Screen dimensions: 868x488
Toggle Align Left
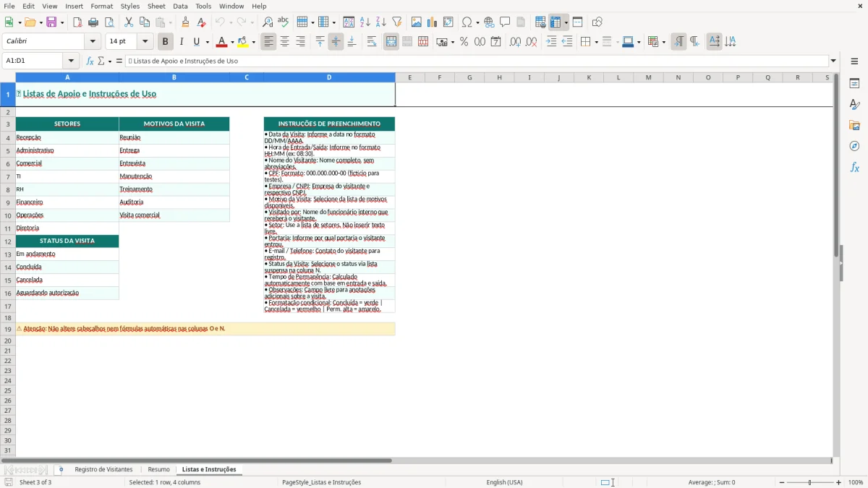tap(268, 42)
